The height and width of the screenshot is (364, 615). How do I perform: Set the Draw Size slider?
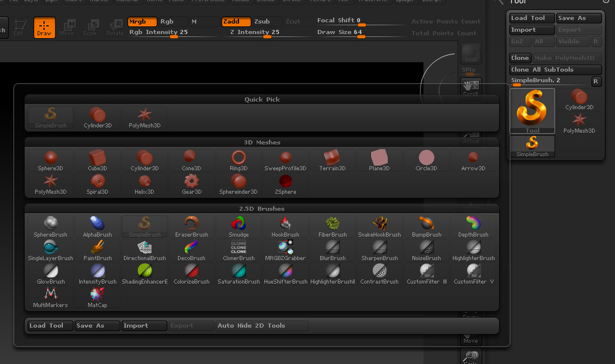click(361, 32)
